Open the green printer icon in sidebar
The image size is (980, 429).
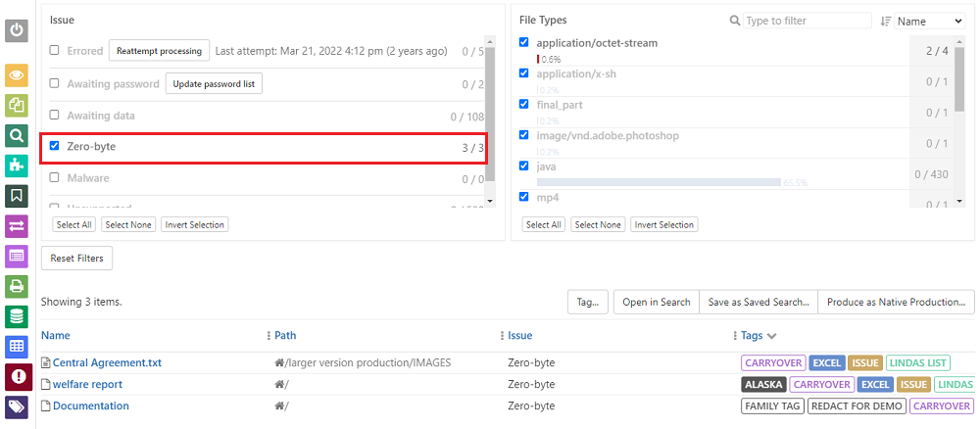point(17,287)
